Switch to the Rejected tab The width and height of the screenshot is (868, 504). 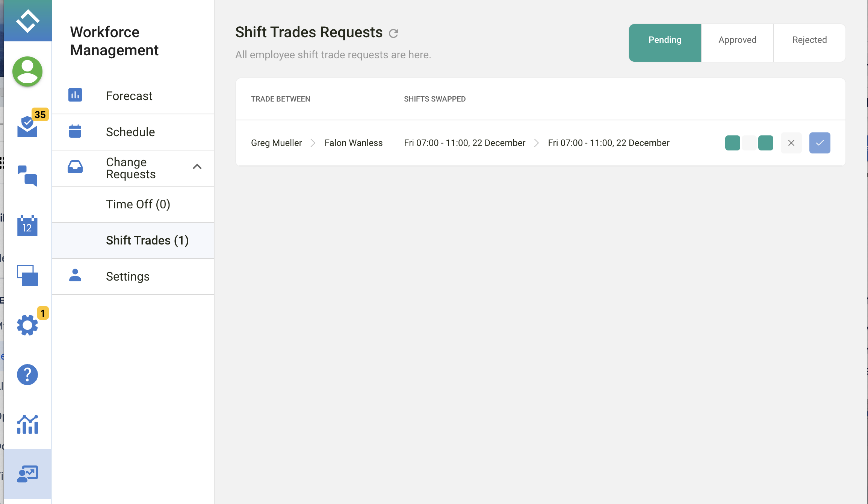tap(809, 40)
